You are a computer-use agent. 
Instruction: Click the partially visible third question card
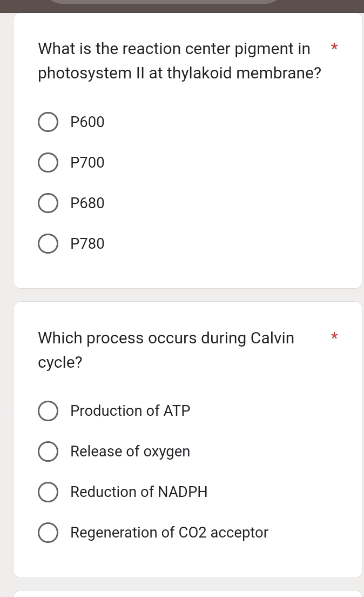[x=188, y=594]
